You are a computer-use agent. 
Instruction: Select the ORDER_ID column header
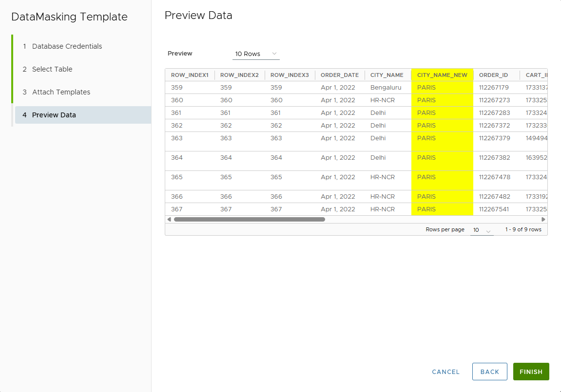point(493,75)
